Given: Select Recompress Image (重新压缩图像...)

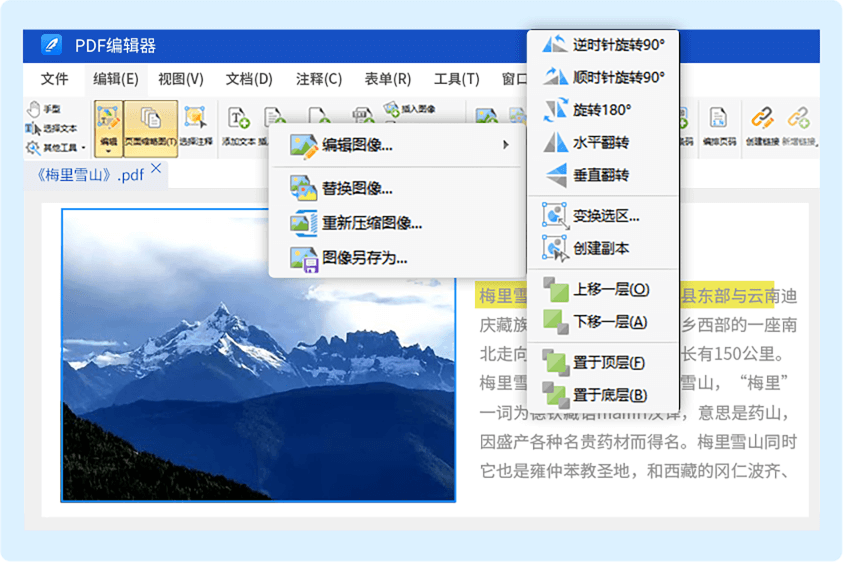Looking at the screenshot, I should click(371, 222).
